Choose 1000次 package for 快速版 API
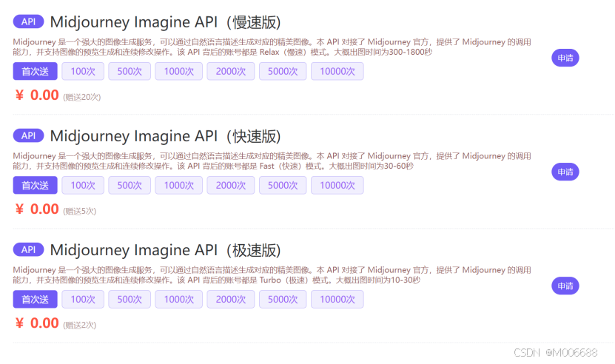This screenshot has height=364, width=615. tap(179, 185)
